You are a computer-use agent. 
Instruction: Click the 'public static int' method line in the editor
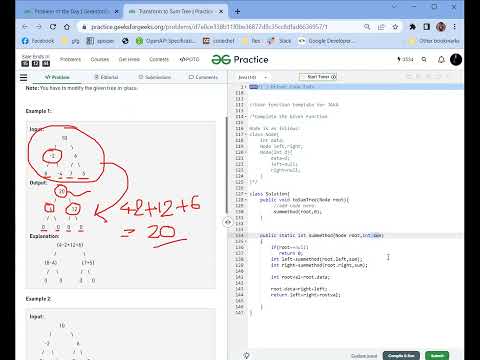click(x=322, y=235)
